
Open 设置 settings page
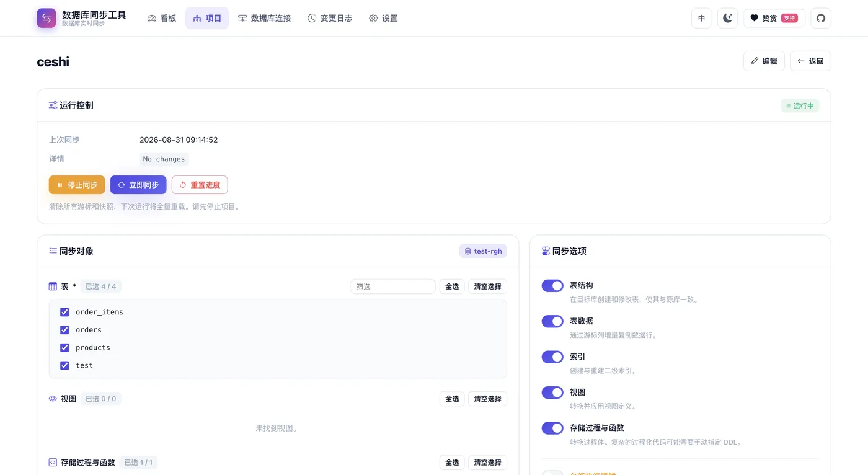tap(383, 18)
